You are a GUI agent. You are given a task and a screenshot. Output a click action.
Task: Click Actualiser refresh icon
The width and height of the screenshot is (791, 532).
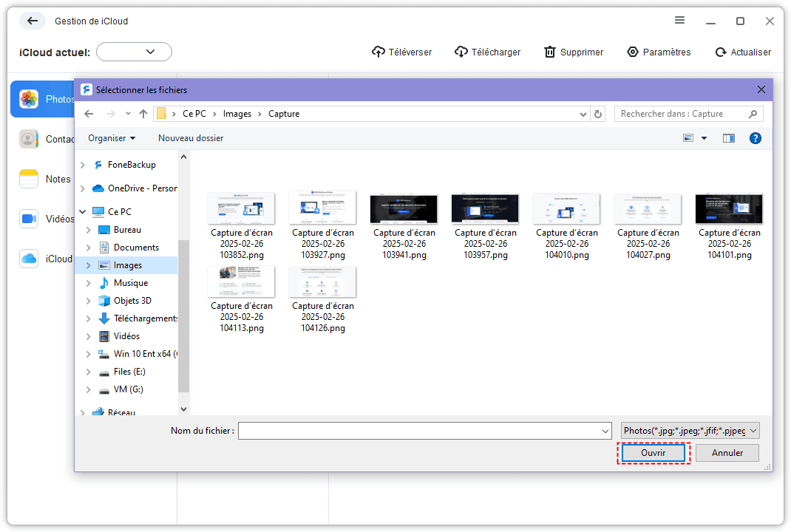pyautogui.click(x=721, y=52)
